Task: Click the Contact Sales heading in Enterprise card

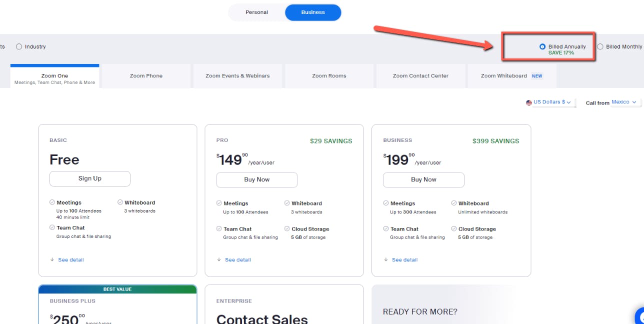Action: 262,319
